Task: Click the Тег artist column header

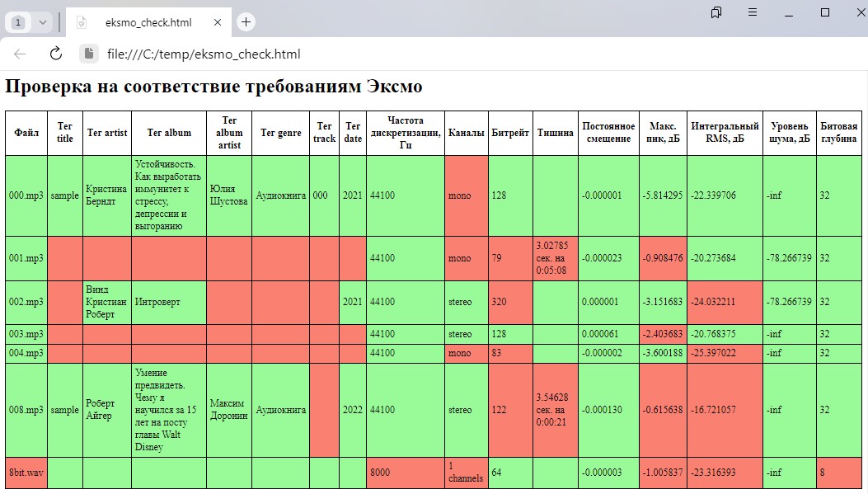Action: tap(106, 132)
